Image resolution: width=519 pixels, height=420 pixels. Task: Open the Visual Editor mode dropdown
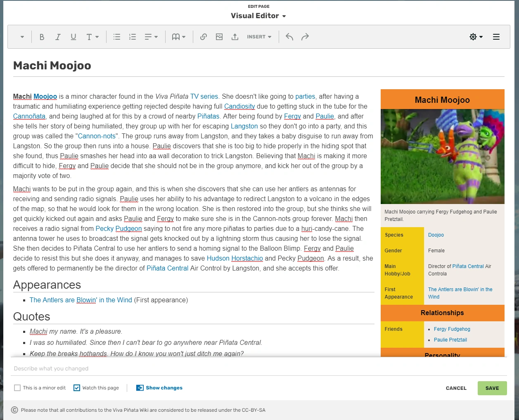[x=258, y=16]
